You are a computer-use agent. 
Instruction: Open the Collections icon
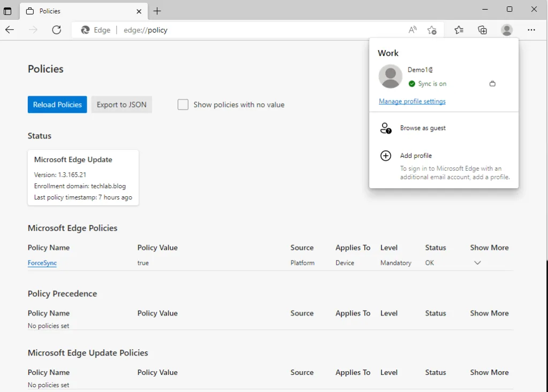click(482, 30)
